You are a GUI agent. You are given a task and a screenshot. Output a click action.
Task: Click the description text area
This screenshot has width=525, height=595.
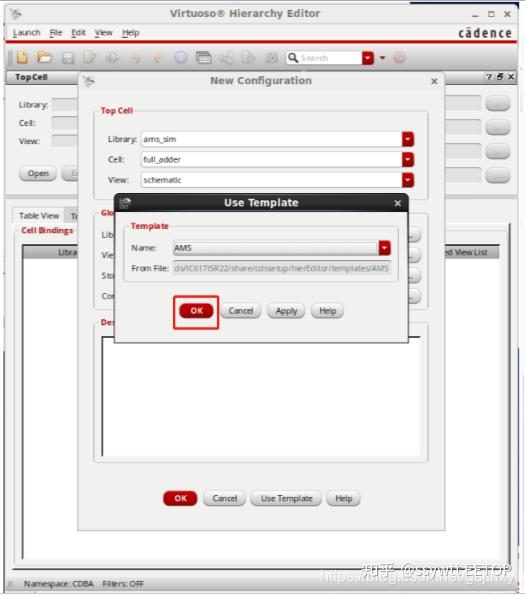coord(261,396)
